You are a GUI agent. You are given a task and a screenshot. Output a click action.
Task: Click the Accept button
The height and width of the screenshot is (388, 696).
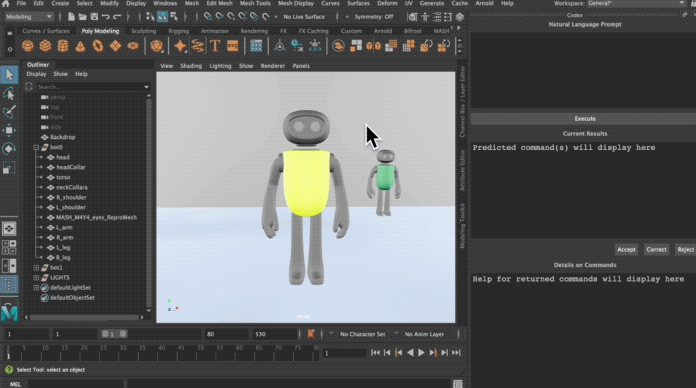[x=626, y=249]
